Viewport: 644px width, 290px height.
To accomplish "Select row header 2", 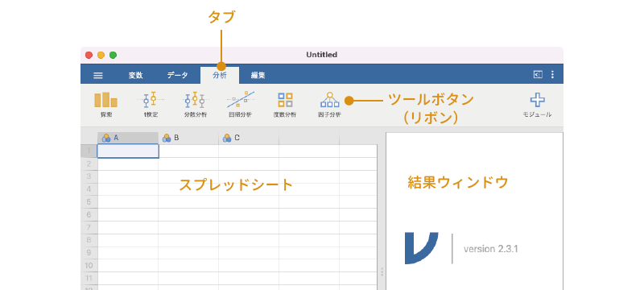I will (89, 164).
